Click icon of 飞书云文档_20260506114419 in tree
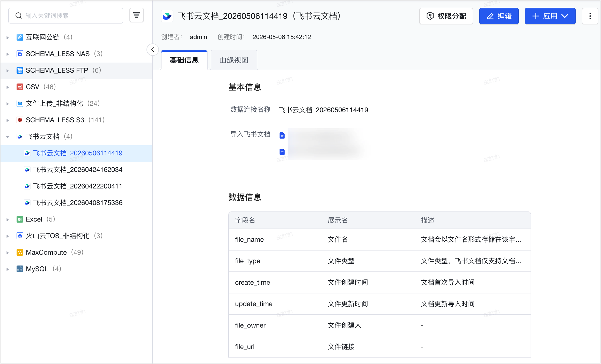Screen dimensions: 601x364 click(x=27, y=153)
